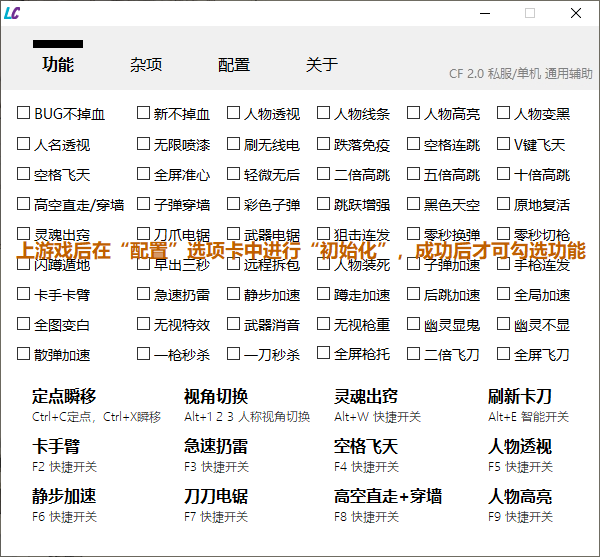This screenshot has height=557, width=600.
Task: Click the 刀刀电锯 F7 hotkey label
Action: [x=216, y=517]
